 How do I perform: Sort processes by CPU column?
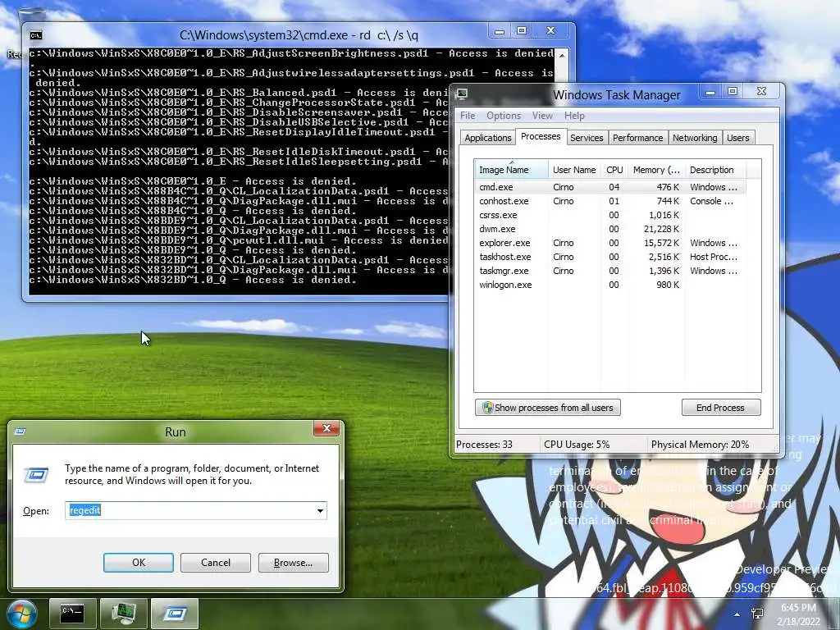tap(614, 170)
